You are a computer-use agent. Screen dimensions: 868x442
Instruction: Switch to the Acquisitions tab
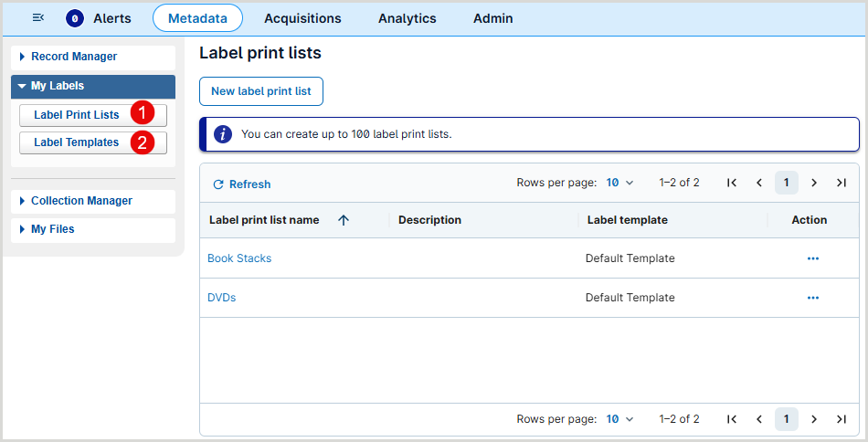tap(302, 18)
